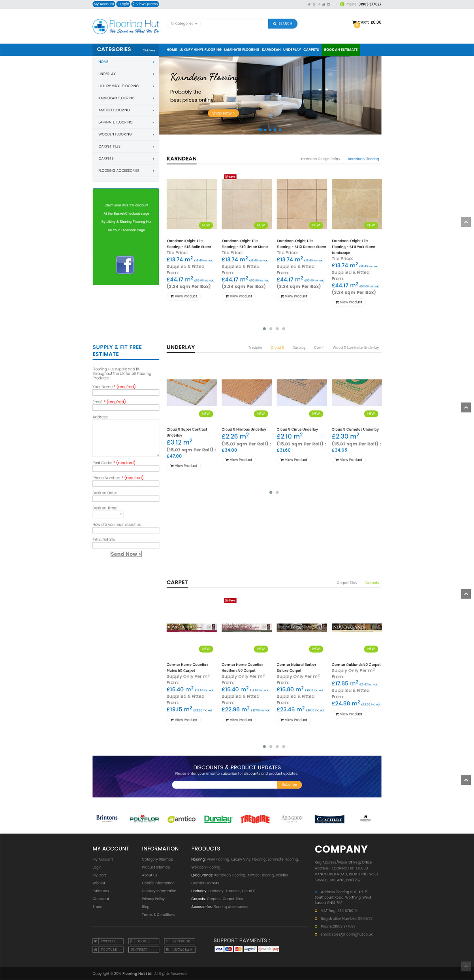This screenshot has width=474, height=980.
Task: Select the Duralay underlay tab
Action: click(x=299, y=347)
